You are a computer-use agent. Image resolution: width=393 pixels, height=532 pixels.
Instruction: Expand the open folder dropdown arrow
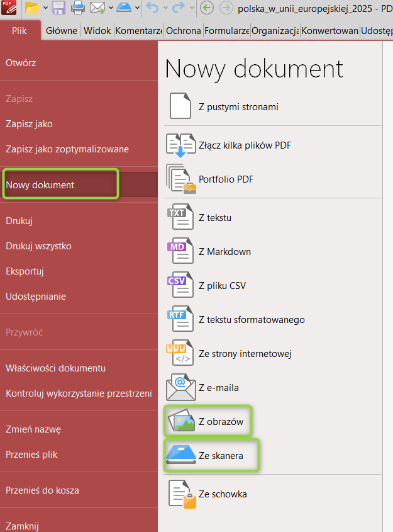point(45,8)
